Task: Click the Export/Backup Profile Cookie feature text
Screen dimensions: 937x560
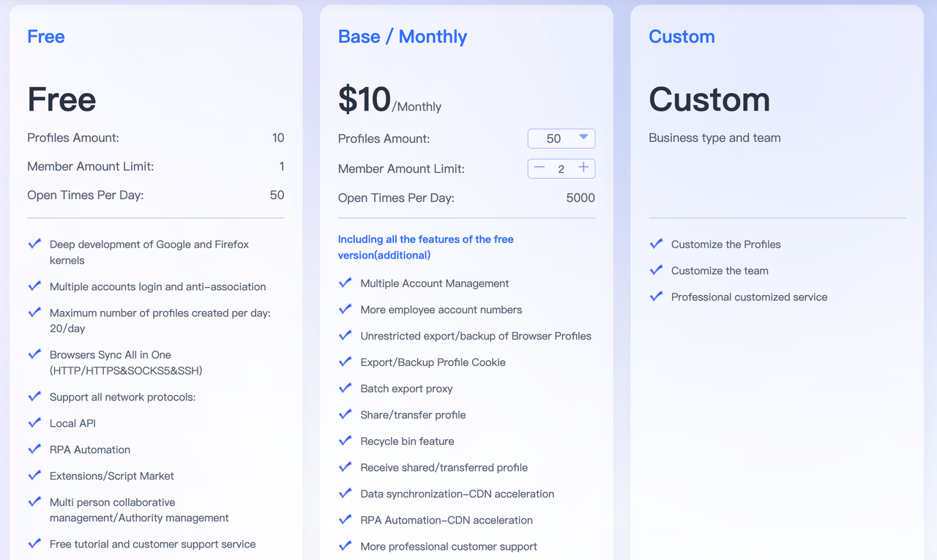Action: click(x=433, y=362)
